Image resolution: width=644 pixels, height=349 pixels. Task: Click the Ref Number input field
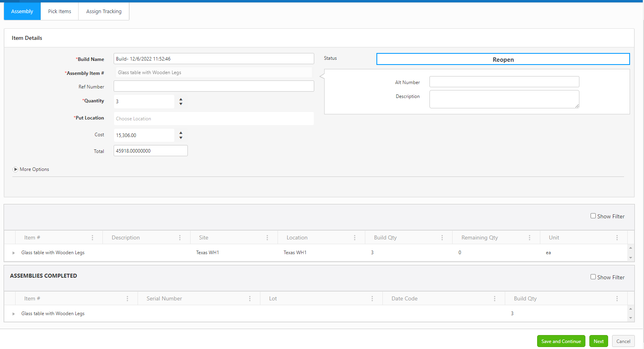pos(214,86)
